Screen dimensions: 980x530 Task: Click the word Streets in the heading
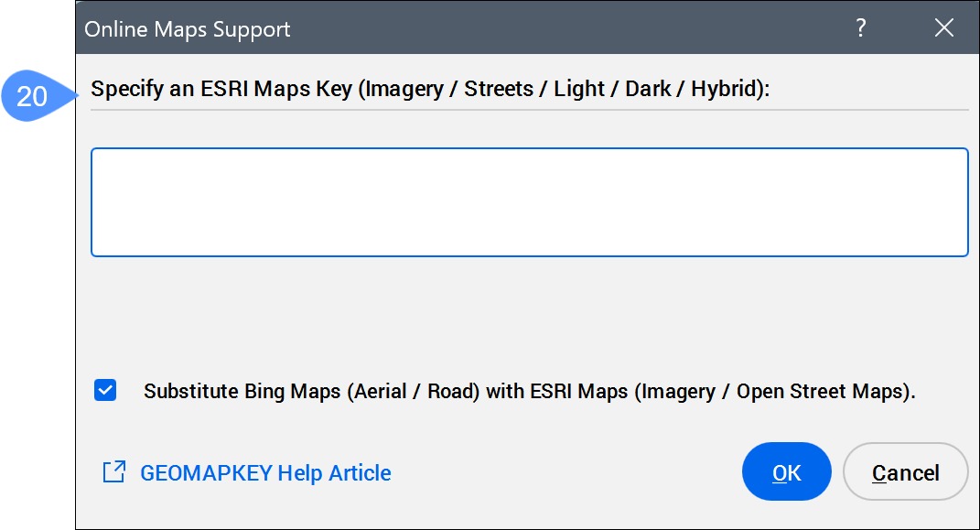pos(499,90)
